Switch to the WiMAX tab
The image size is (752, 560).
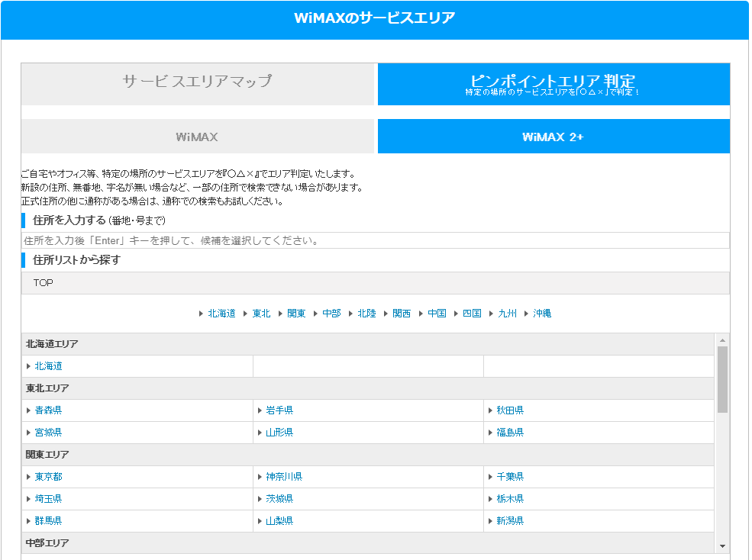coord(197,137)
